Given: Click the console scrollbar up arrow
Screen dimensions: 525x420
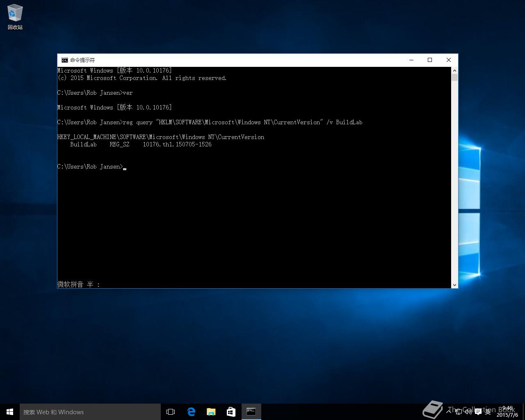Looking at the screenshot, I should (x=454, y=71).
